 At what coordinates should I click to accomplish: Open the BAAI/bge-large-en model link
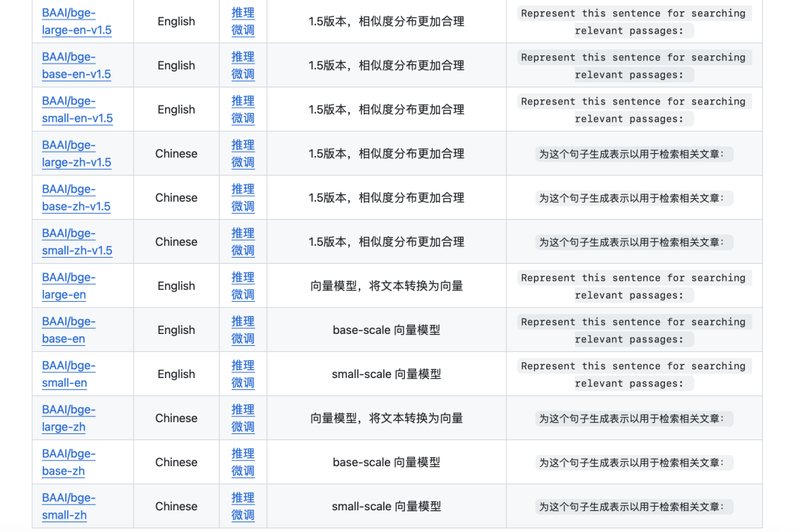coord(69,286)
